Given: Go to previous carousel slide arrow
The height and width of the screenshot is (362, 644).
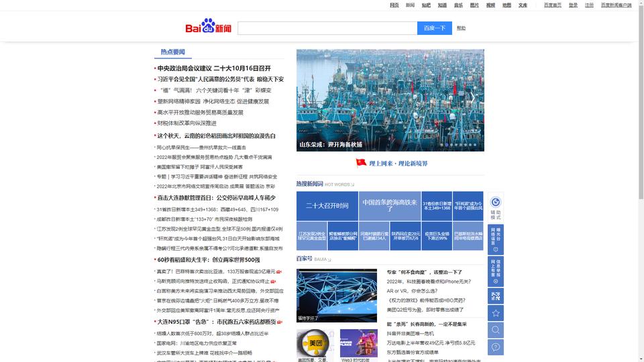Looking at the screenshot, I should coord(307,98).
